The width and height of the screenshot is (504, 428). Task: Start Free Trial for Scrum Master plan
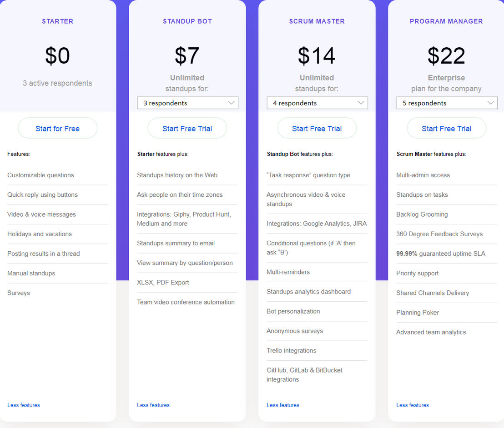click(x=317, y=129)
